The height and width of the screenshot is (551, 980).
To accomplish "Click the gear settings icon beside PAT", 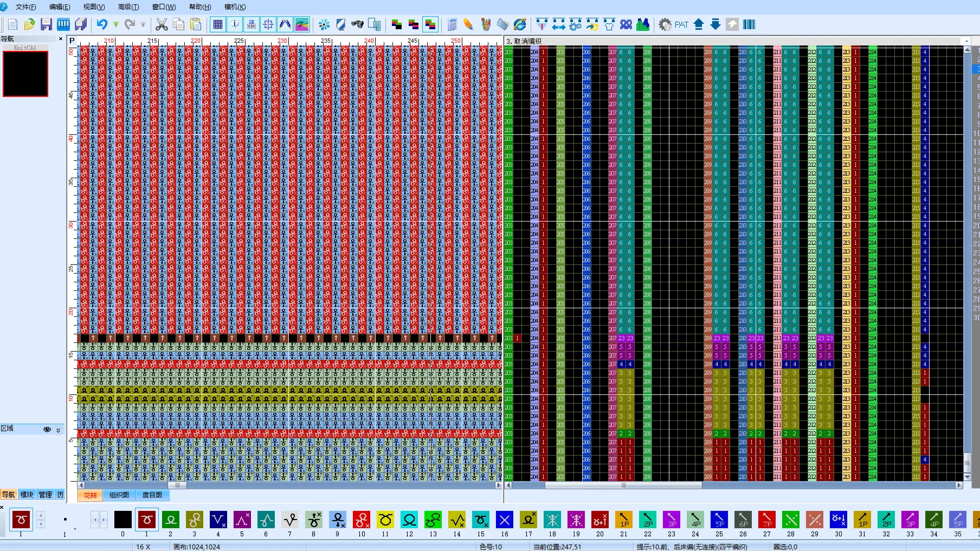I will point(665,24).
